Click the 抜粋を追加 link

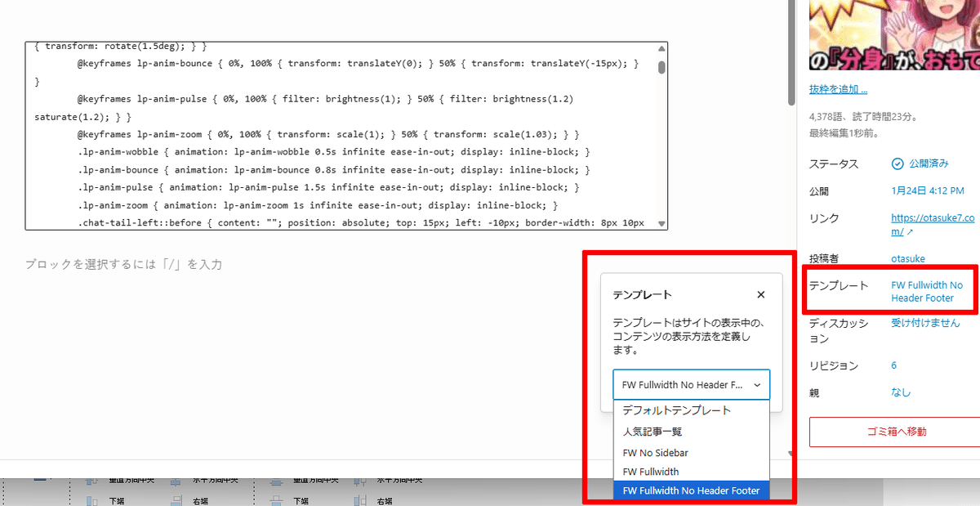[x=838, y=88]
